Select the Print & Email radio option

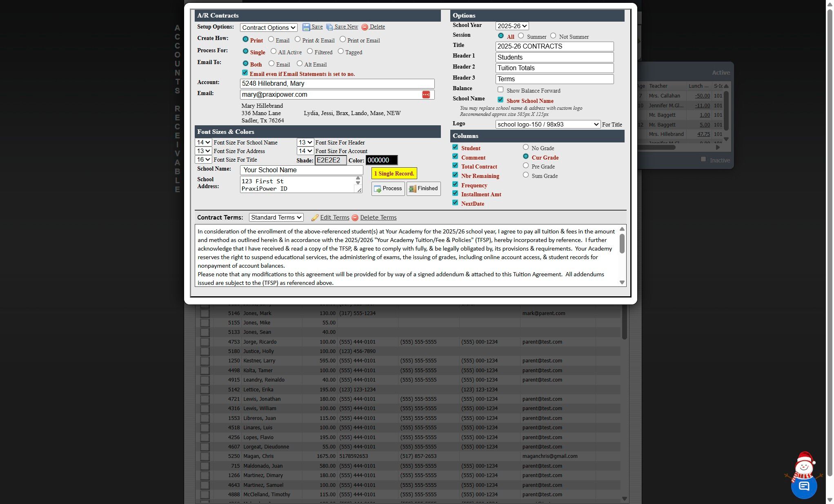point(298,40)
